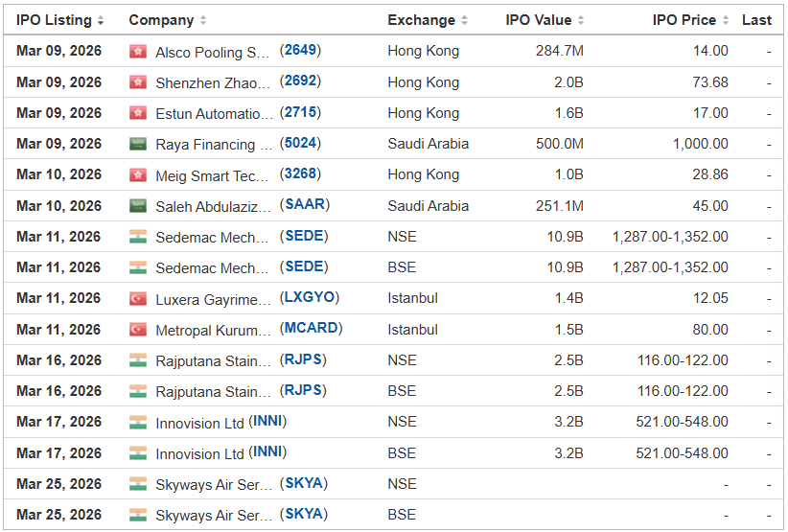
Task: Open Estun Automatio... company name
Action: [x=214, y=114]
